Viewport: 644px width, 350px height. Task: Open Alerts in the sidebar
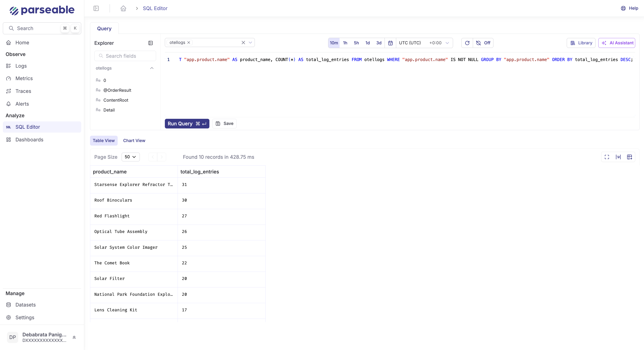pyautogui.click(x=42, y=104)
